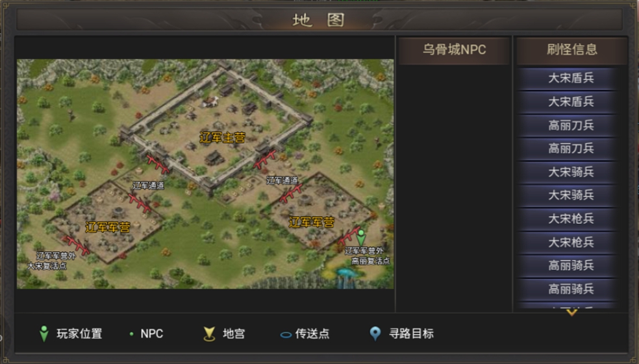Click the 传送点 blue ring legend icon
639x364 pixels.
coord(286,335)
